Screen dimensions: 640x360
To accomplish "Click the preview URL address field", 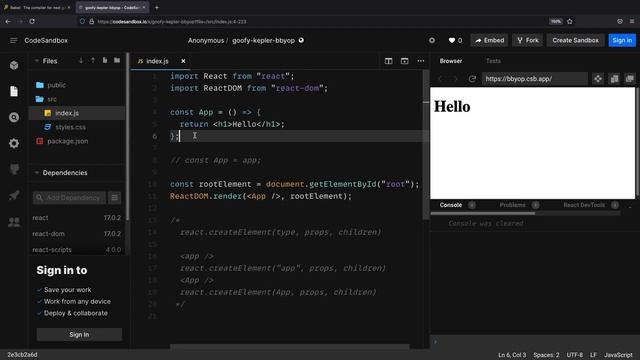I will (534, 79).
